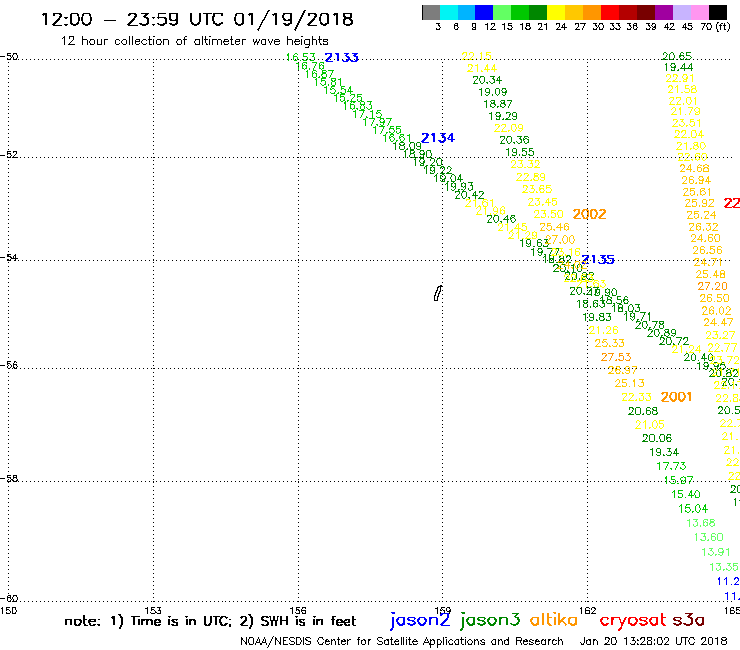Click the wave height value 19.83
The height and width of the screenshot is (650, 740).
[597, 317]
